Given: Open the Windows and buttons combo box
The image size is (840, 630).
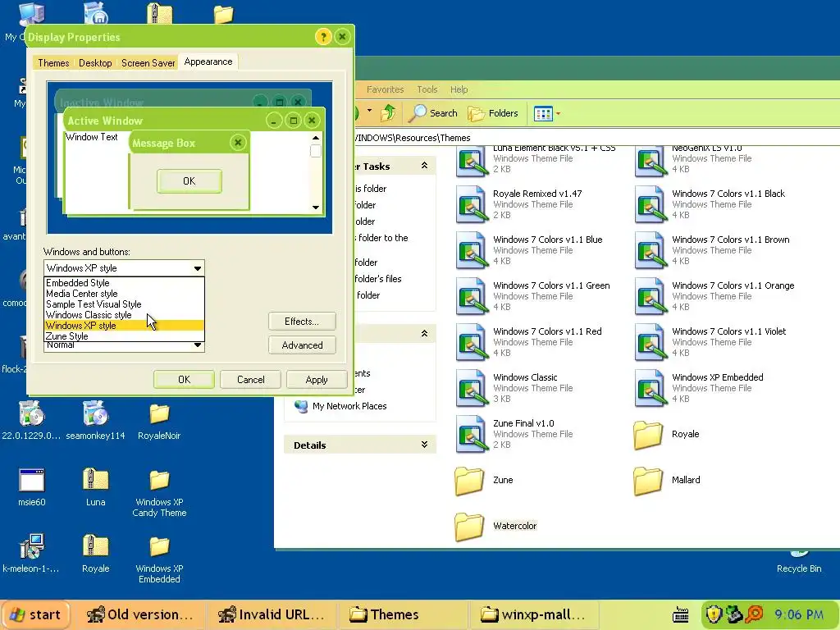Looking at the screenshot, I should point(124,268).
